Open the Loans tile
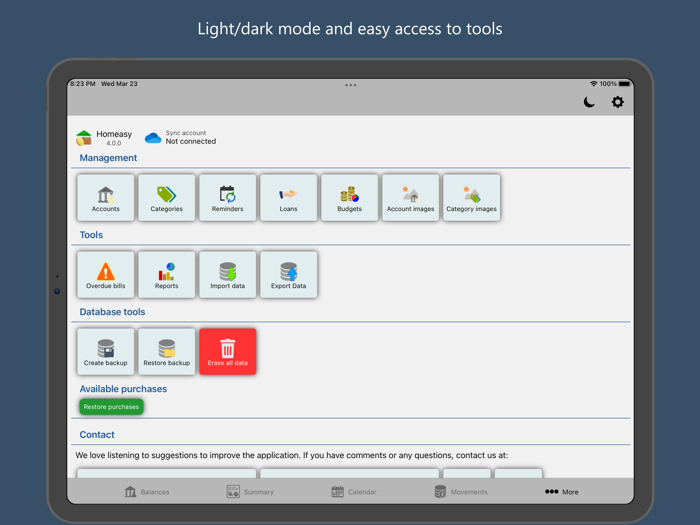 tap(288, 198)
